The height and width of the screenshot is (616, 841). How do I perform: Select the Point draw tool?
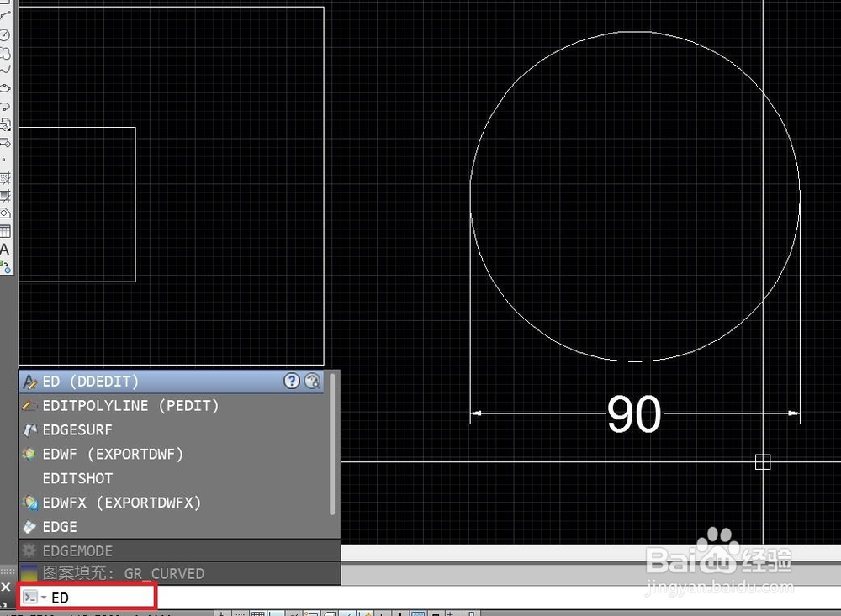tap(3, 160)
